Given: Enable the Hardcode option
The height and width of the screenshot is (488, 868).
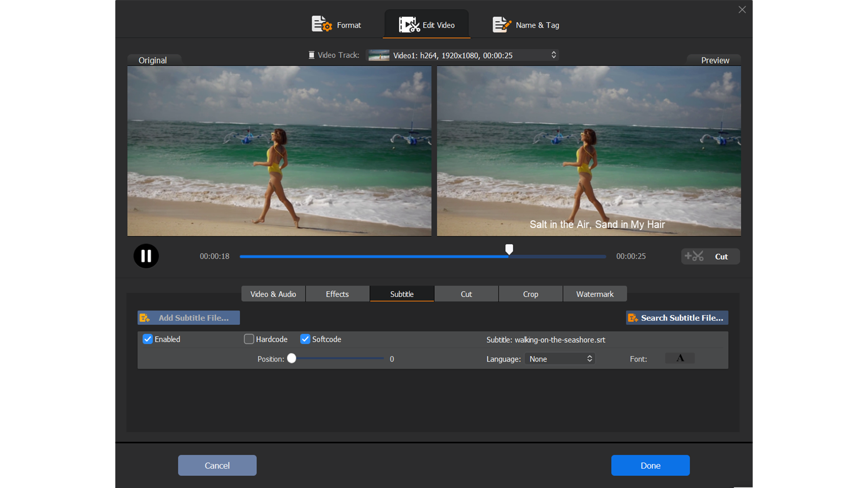Looking at the screenshot, I should pos(249,339).
